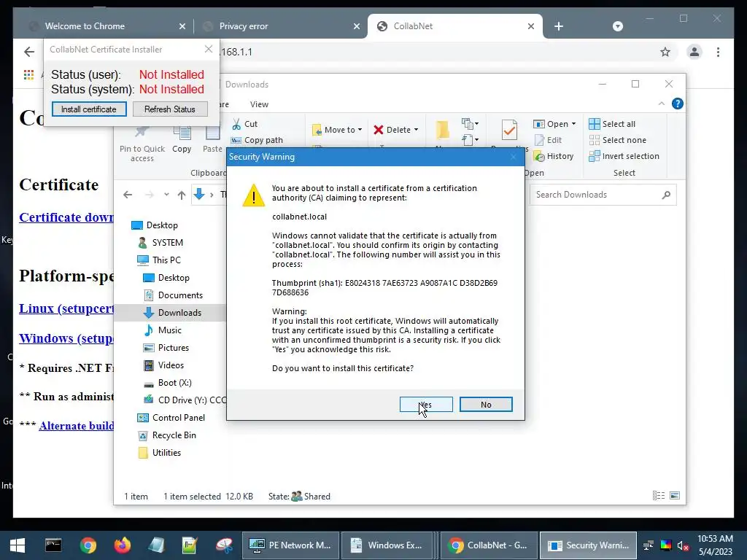Click Pin to Quick access

[142, 143]
